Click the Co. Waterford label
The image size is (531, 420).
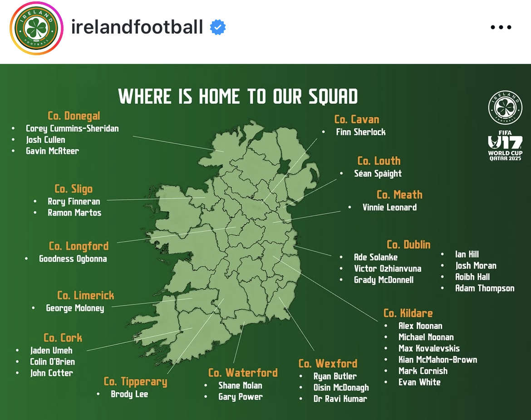tap(243, 373)
